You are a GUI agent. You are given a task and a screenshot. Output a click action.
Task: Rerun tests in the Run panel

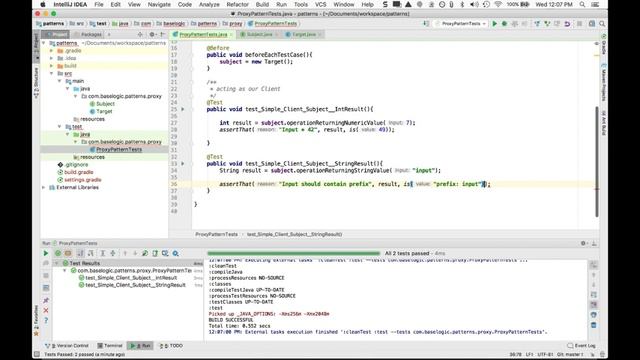click(x=46, y=253)
